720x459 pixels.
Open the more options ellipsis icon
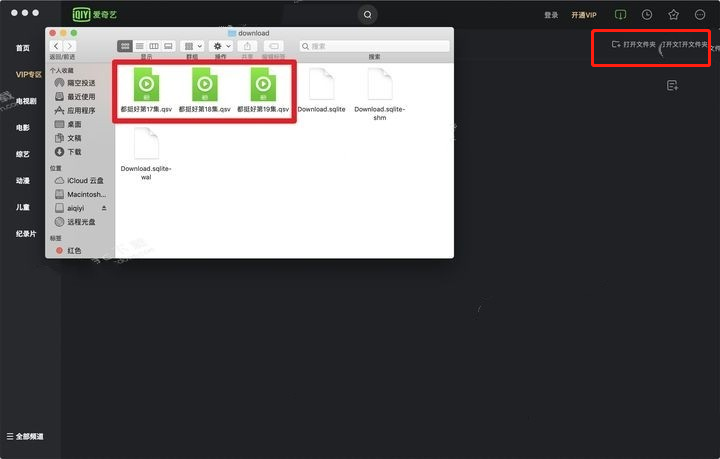700,15
